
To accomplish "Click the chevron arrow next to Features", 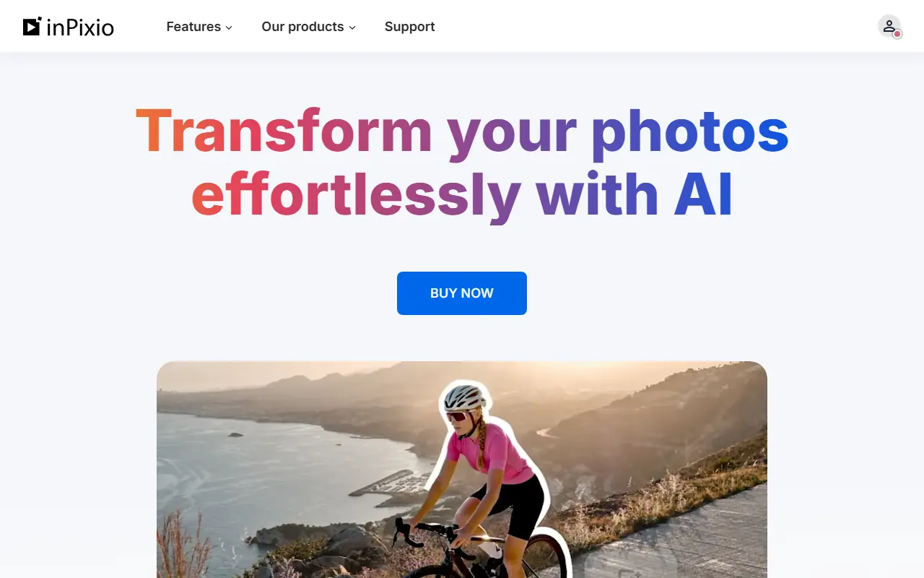I will 229,27.
